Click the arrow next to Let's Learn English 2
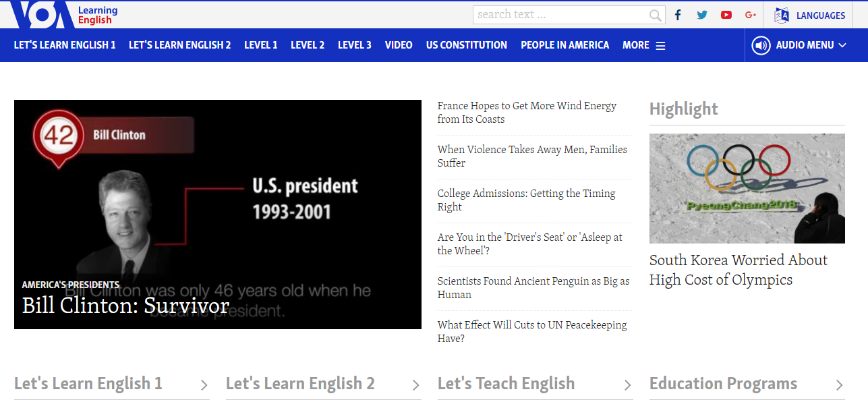868x400 pixels. (x=415, y=385)
